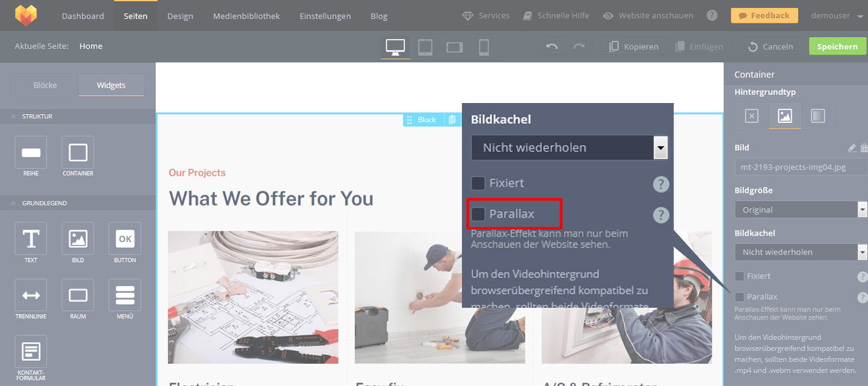Select image background type icon
868x386 pixels.
point(785,116)
